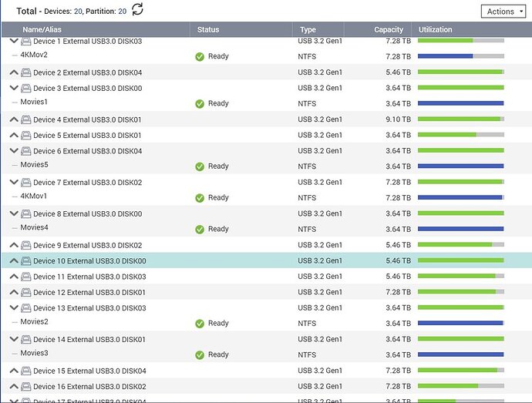The height and width of the screenshot is (403, 532).
Task: Sort by the Capacity column header
Action: click(x=378, y=29)
